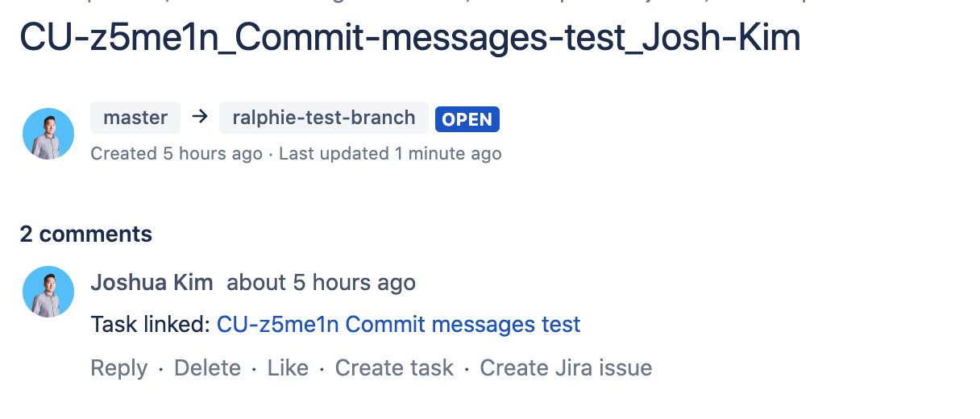This screenshot has width=980, height=419.
Task: Choose Create Jira issue under the comment
Action: pyautogui.click(x=566, y=368)
